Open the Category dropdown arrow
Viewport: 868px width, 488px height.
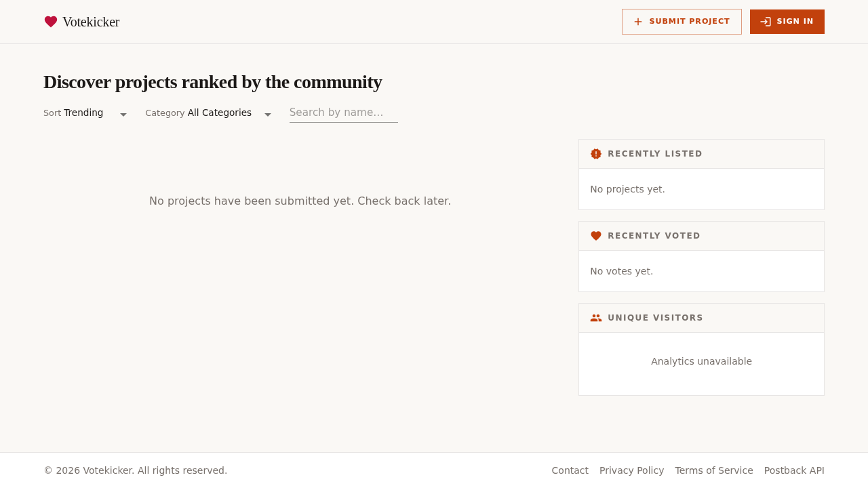click(268, 115)
